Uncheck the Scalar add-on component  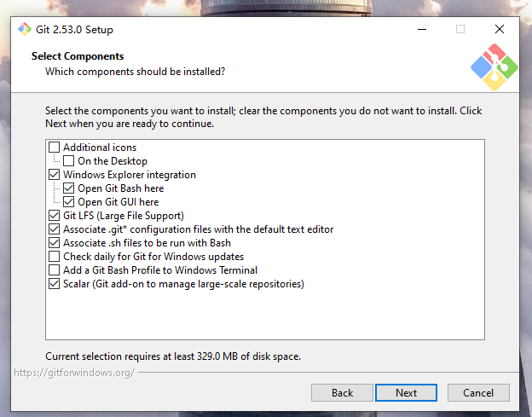coord(55,284)
